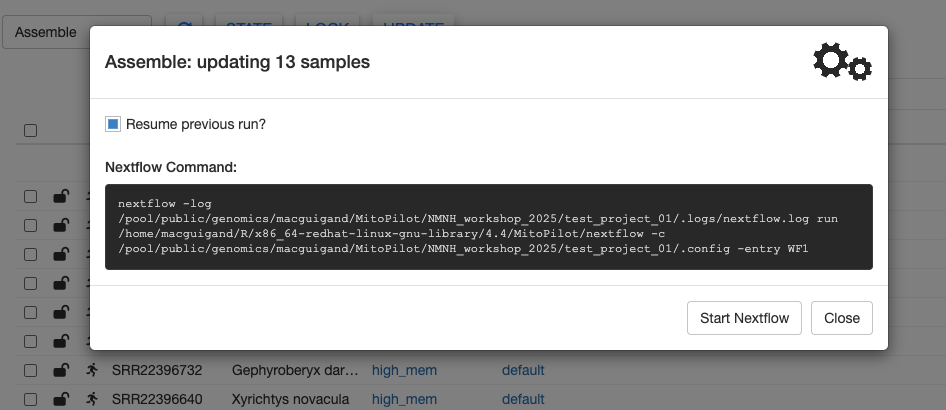Check the select-all checkbox in table header
The image size is (946, 410).
(30, 130)
